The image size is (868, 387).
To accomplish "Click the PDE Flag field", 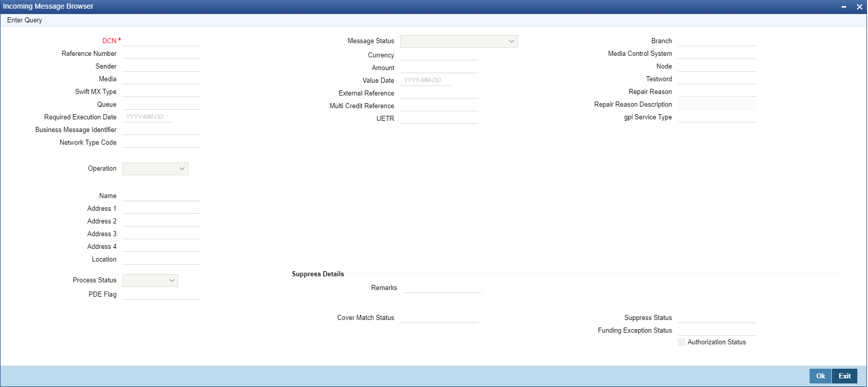I will 162,295.
